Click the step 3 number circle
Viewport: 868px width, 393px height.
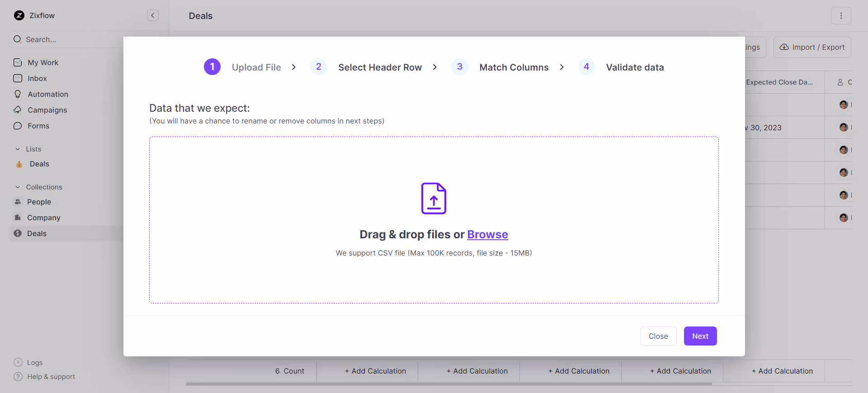pyautogui.click(x=460, y=67)
